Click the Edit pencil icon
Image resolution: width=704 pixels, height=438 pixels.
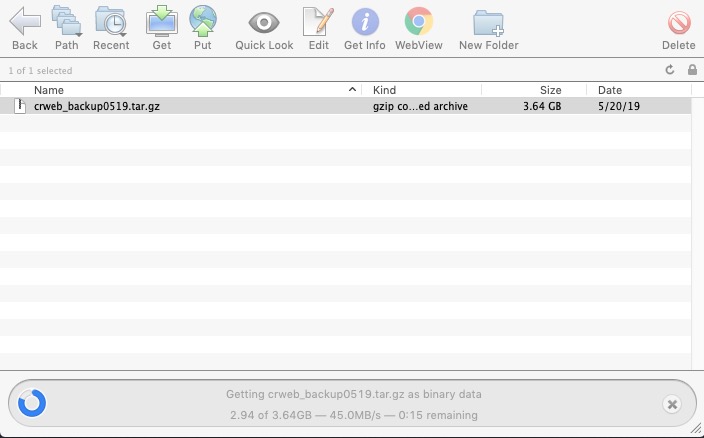coord(318,21)
